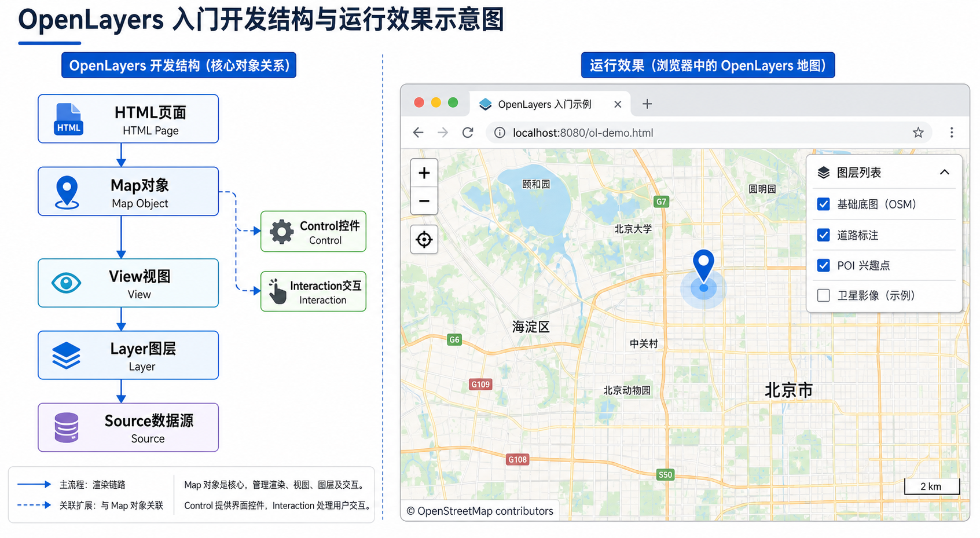Click the Control控件 gear icon
Image resolution: width=980 pixels, height=538 pixels.
pyautogui.click(x=282, y=232)
